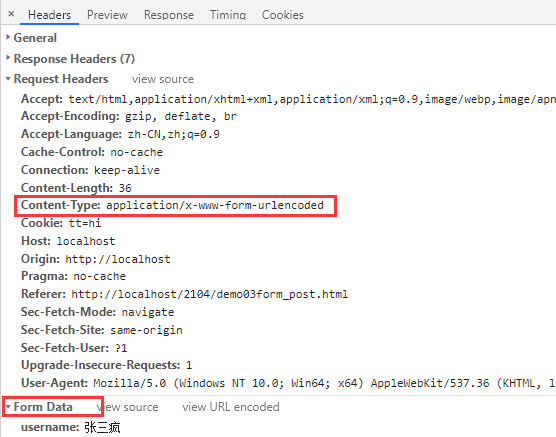The width and height of the screenshot is (556, 437).
Task: Select the Cookies tab
Action: (x=283, y=15)
